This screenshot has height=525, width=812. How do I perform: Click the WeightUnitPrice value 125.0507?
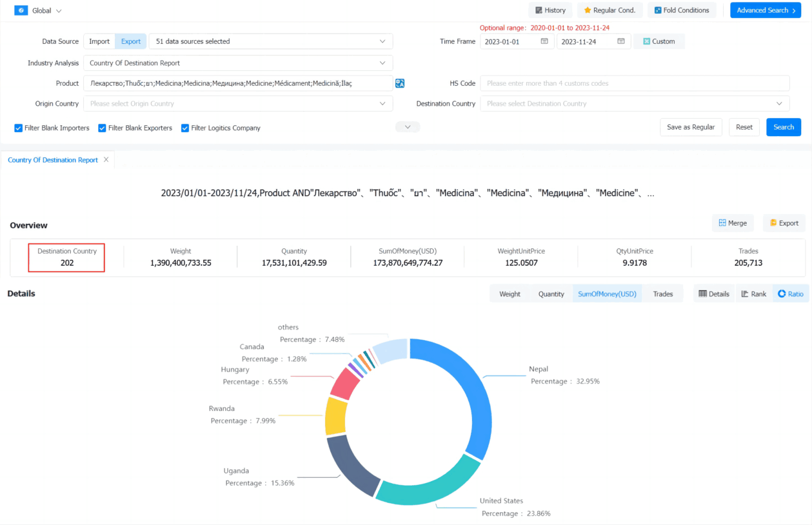[521, 263]
